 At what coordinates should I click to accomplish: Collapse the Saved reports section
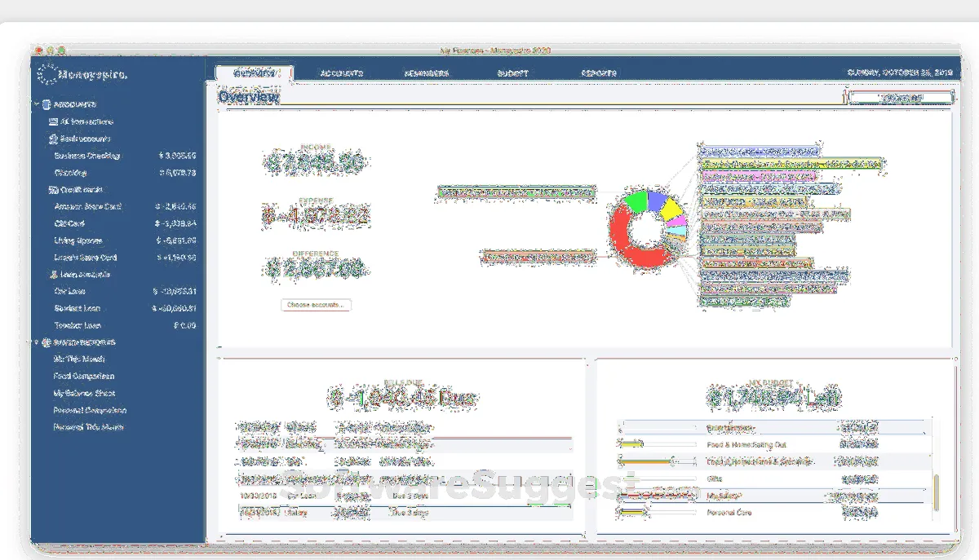[x=36, y=342]
